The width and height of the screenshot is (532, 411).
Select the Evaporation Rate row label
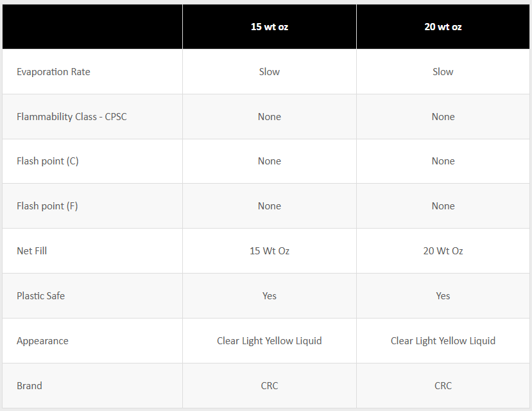pos(53,72)
